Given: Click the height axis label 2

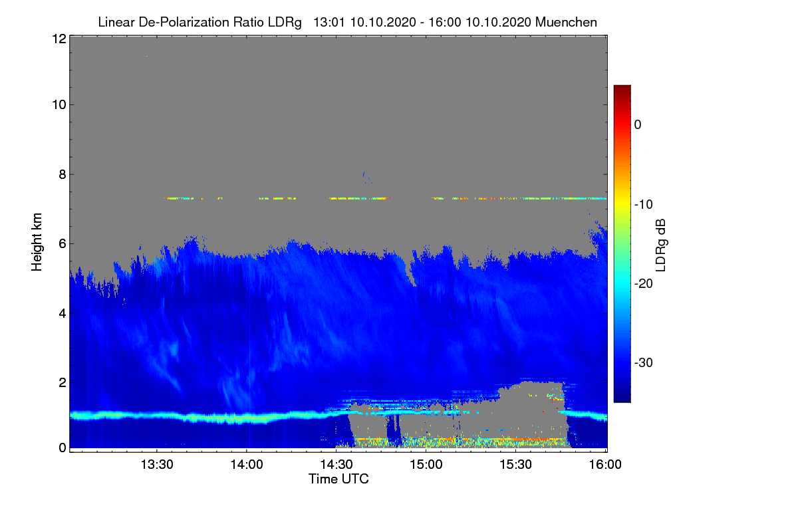Looking at the screenshot, I should pyautogui.click(x=62, y=382).
